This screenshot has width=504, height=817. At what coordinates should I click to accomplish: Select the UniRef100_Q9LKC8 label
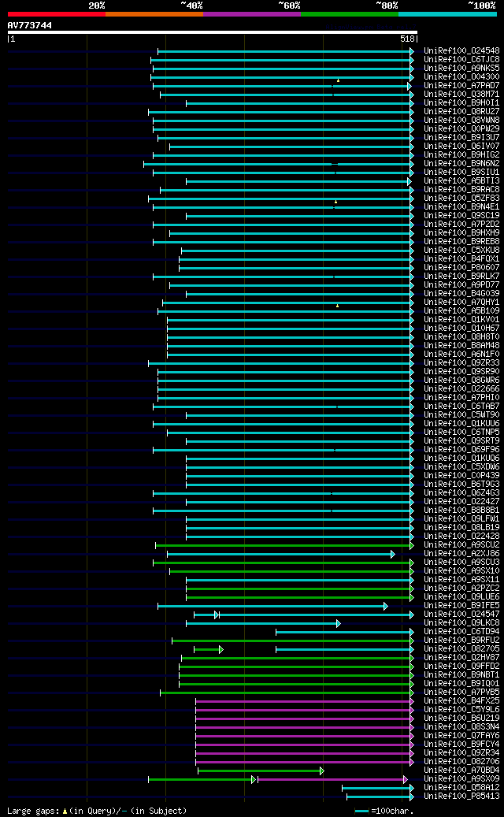click(461, 623)
